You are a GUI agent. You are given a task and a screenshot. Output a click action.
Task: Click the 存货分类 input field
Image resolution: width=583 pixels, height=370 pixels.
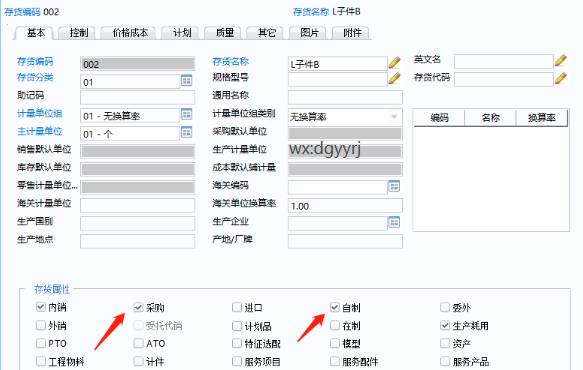pos(130,82)
